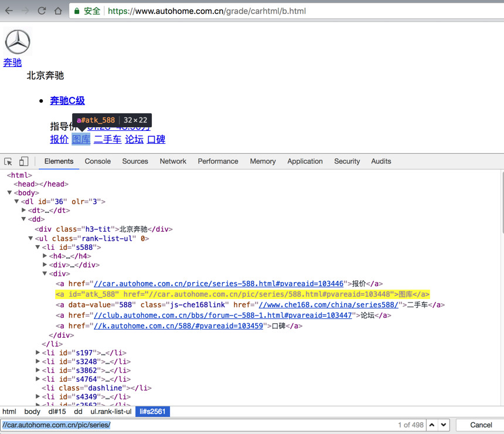Select the head element line
The width and height of the screenshot is (504, 434).
[x=41, y=184]
